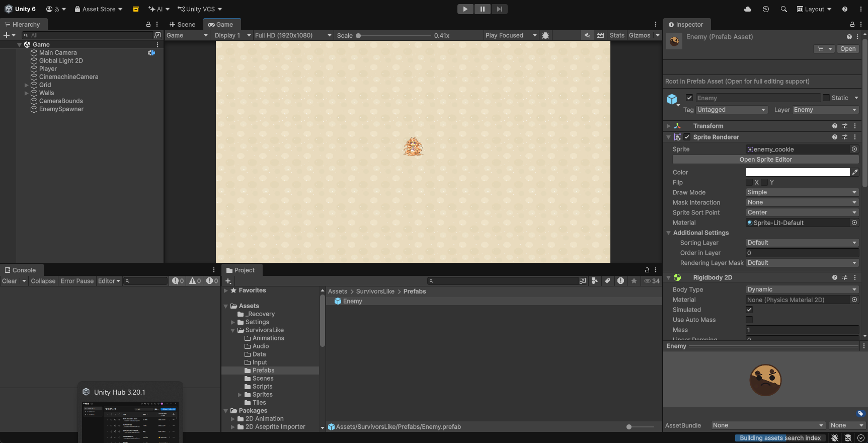Lock the Hierarchy panel
Screen dimensions: 868x443
tap(148, 24)
